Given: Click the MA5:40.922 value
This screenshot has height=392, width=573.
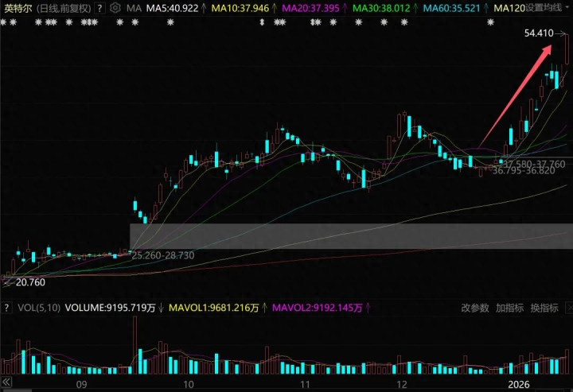Looking at the screenshot, I should (x=172, y=8).
